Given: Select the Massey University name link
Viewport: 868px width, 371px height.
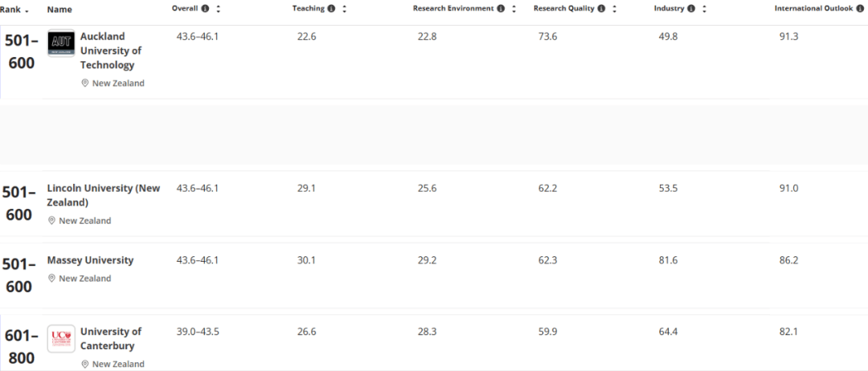Looking at the screenshot, I should [x=90, y=260].
